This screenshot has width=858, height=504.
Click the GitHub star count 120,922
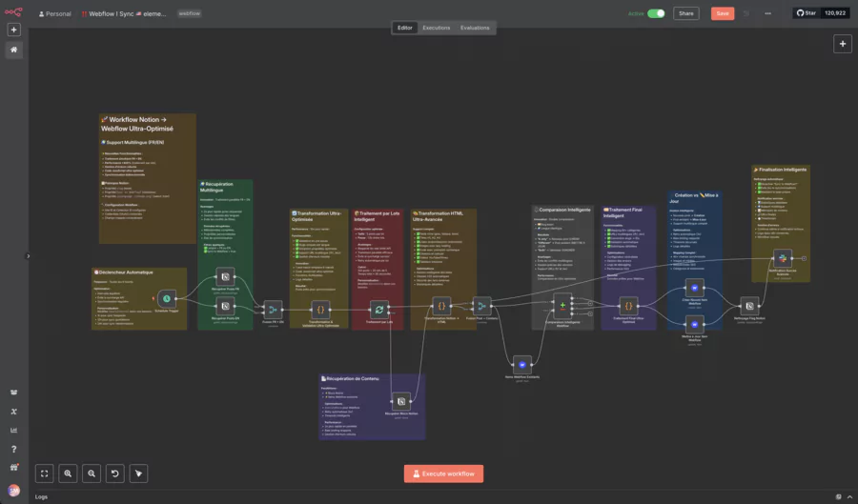click(835, 13)
